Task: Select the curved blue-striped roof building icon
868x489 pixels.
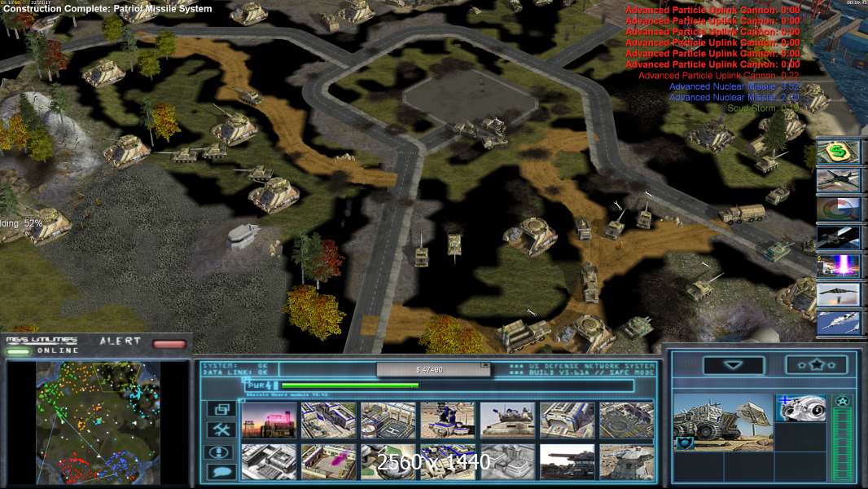Action: point(568,421)
